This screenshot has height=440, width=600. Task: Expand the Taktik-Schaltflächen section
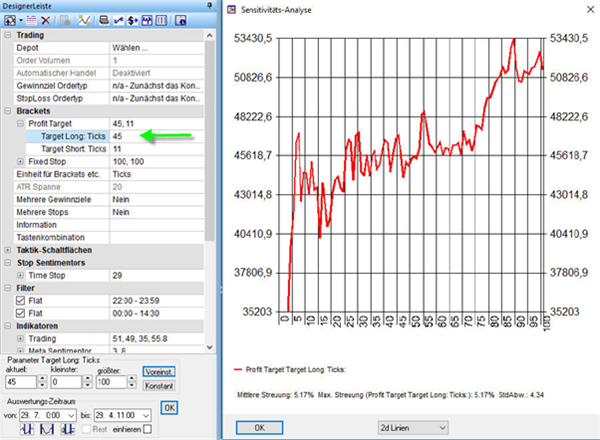(7, 250)
